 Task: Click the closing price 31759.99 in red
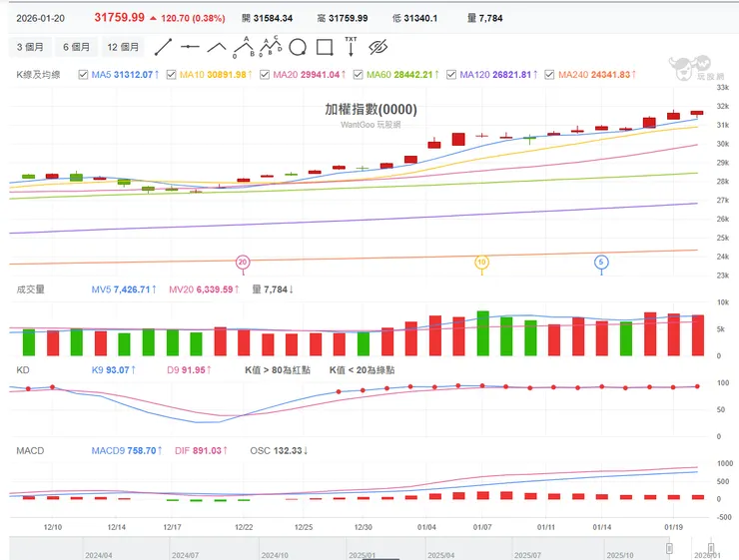[119, 17]
